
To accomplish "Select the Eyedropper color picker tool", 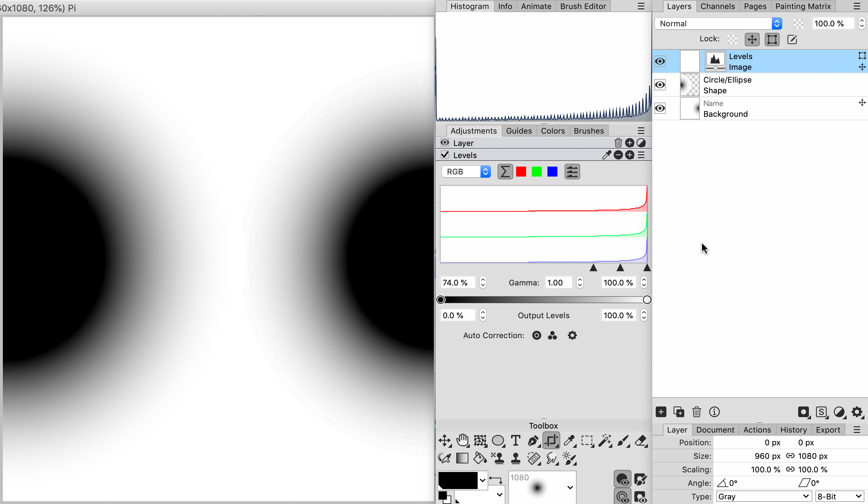I will coord(570,441).
